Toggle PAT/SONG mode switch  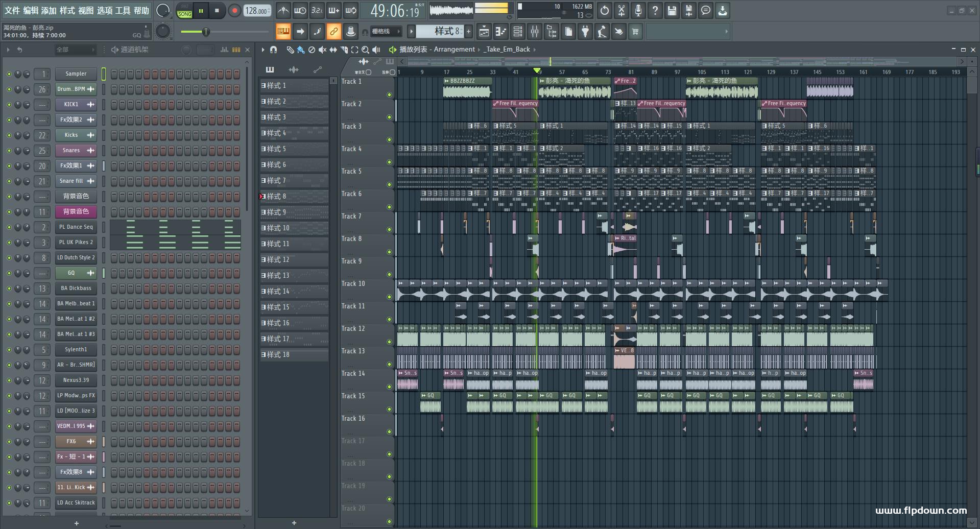184,11
